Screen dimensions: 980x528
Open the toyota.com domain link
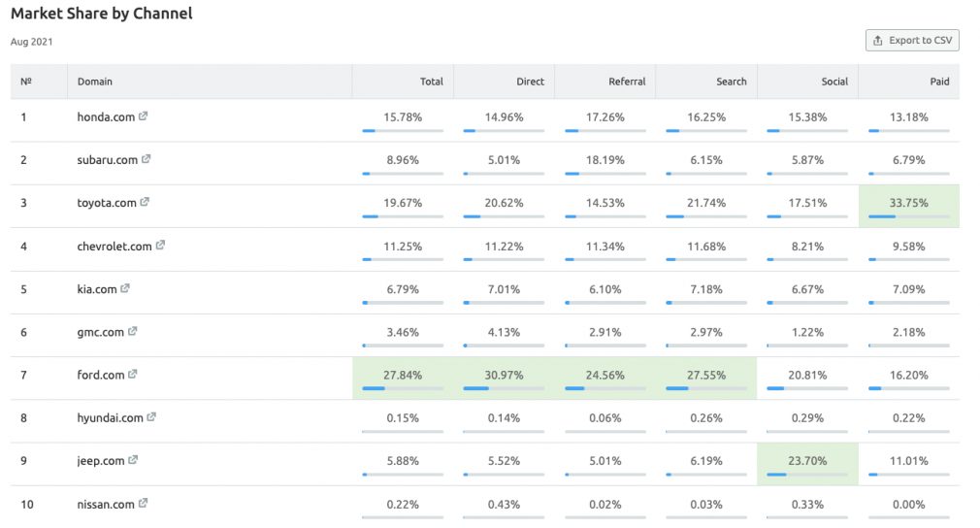click(x=107, y=203)
